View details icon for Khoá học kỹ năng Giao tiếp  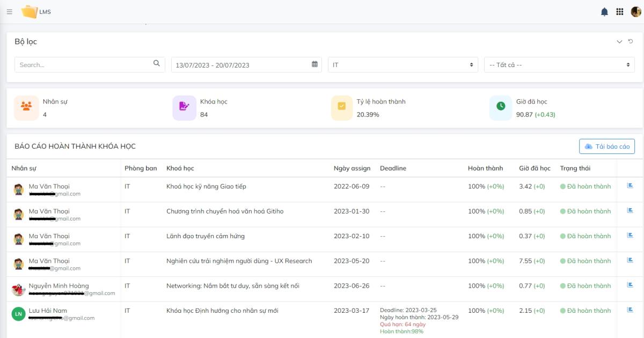630,186
